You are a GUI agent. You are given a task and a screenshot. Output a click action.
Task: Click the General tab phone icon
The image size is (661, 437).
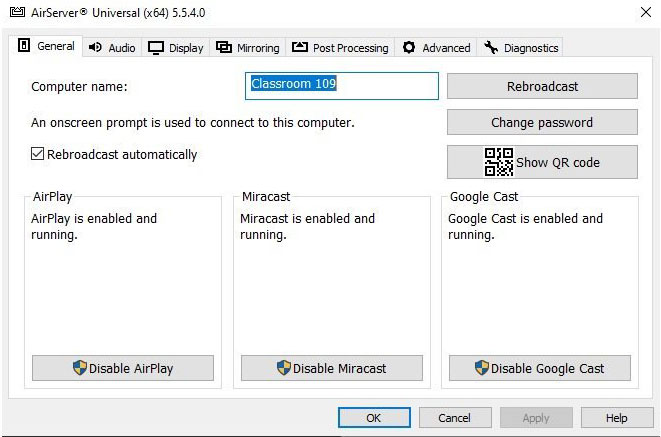click(24, 45)
